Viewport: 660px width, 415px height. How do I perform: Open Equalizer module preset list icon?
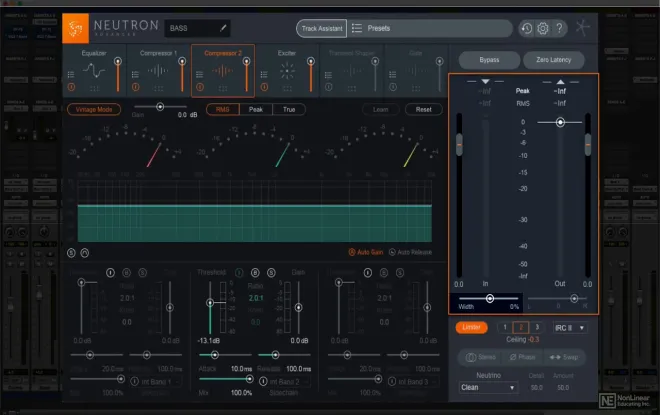click(71, 74)
